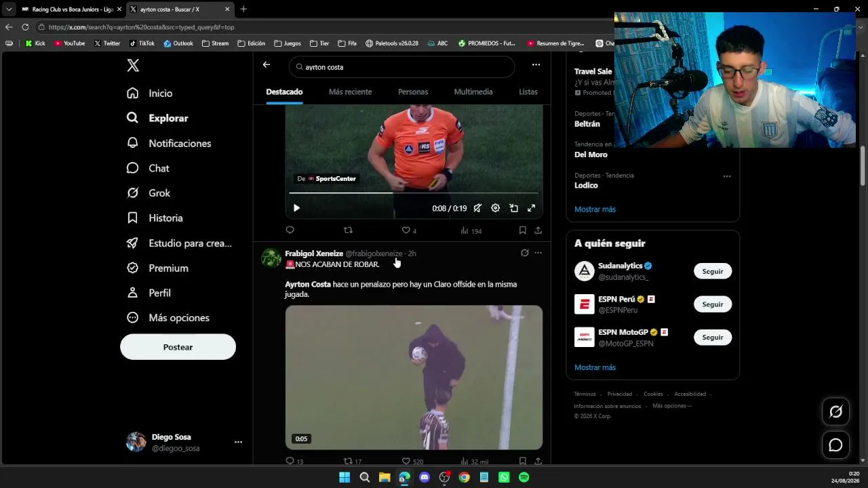This screenshot has width=868, height=488.
Task: Open the Juegos bookmarks folder
Action: point(288,43)
